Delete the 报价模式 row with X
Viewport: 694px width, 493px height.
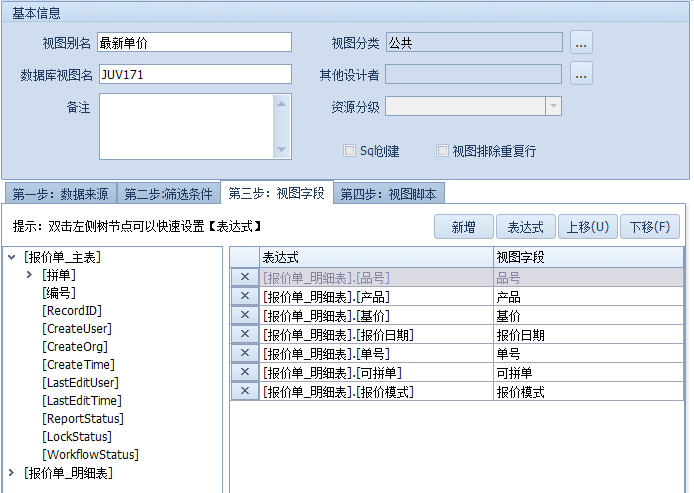[x=244, y=392]
